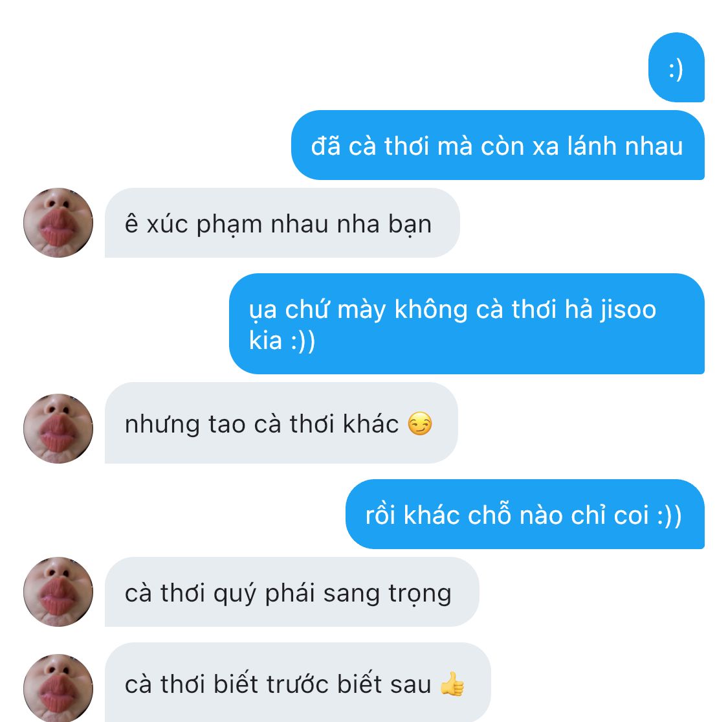The image size is (728, 722).
Task: Click the smiley ":)" blue message bubble
Action: (x=676, y=67)
